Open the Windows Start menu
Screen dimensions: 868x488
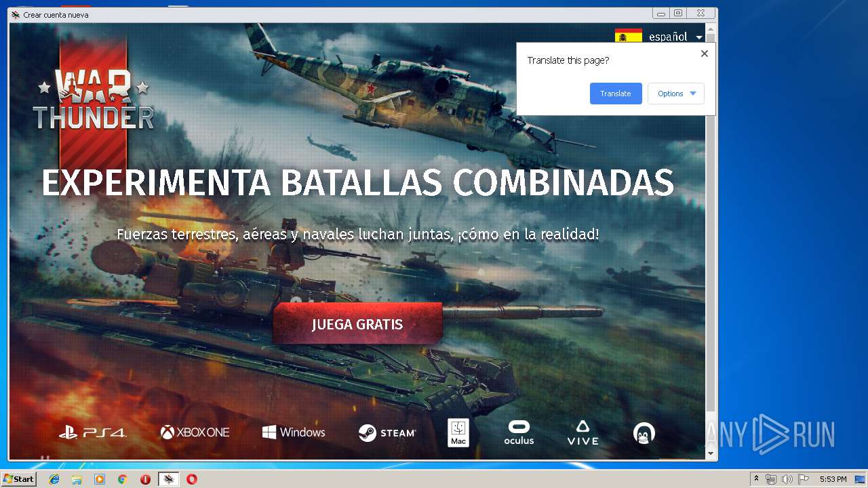pos(19,479)
